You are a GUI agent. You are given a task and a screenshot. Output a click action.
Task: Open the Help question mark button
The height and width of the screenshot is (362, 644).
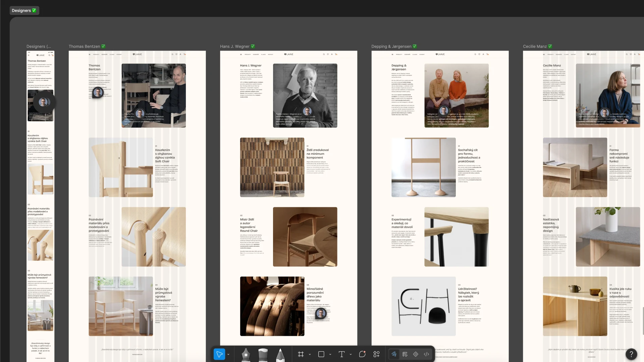(x=631, y=354)
